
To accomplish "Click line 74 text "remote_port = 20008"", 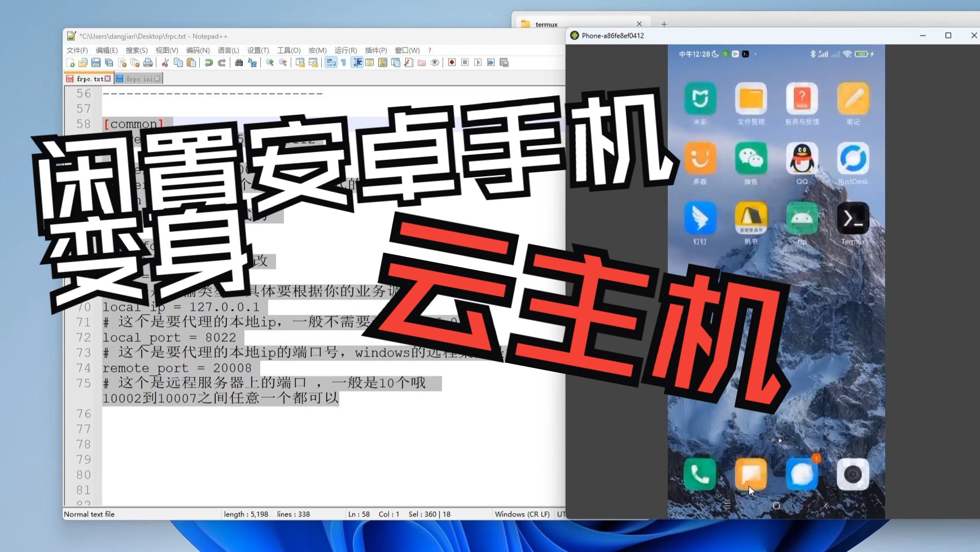I will click(x=177, y=368).
